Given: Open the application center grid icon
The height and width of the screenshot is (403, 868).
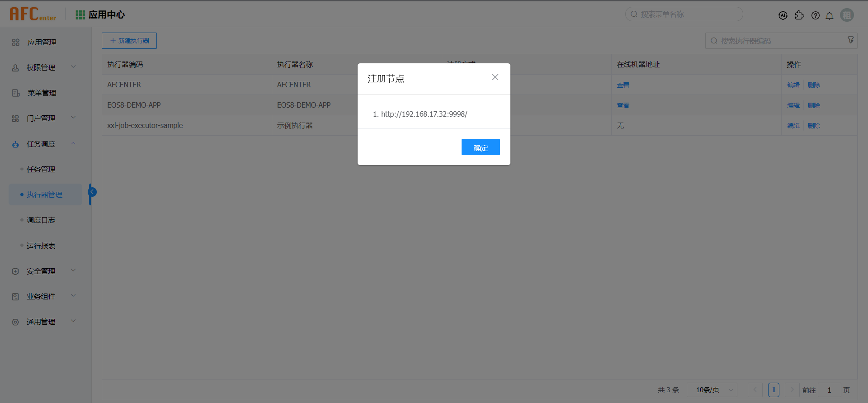Looking at the screenshot, I should [80, 15].
